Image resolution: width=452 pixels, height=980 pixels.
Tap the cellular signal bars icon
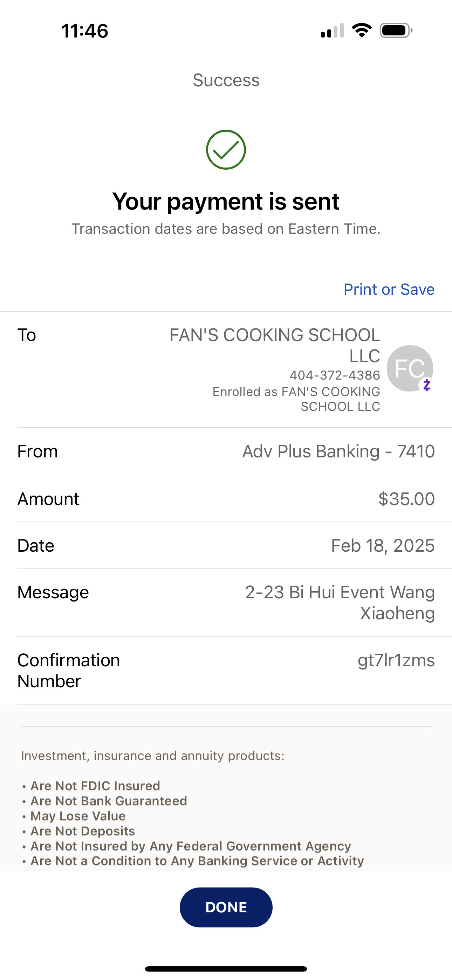click(x=332, y=30)
